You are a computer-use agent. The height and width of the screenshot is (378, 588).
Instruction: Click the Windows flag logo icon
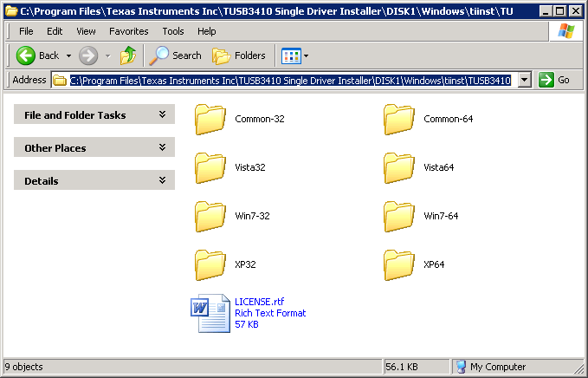pyautogui.click(x=566, y=31)
